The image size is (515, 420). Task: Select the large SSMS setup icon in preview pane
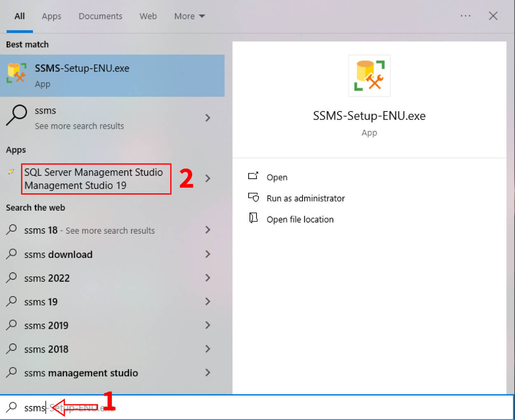[x=369, y=75]
